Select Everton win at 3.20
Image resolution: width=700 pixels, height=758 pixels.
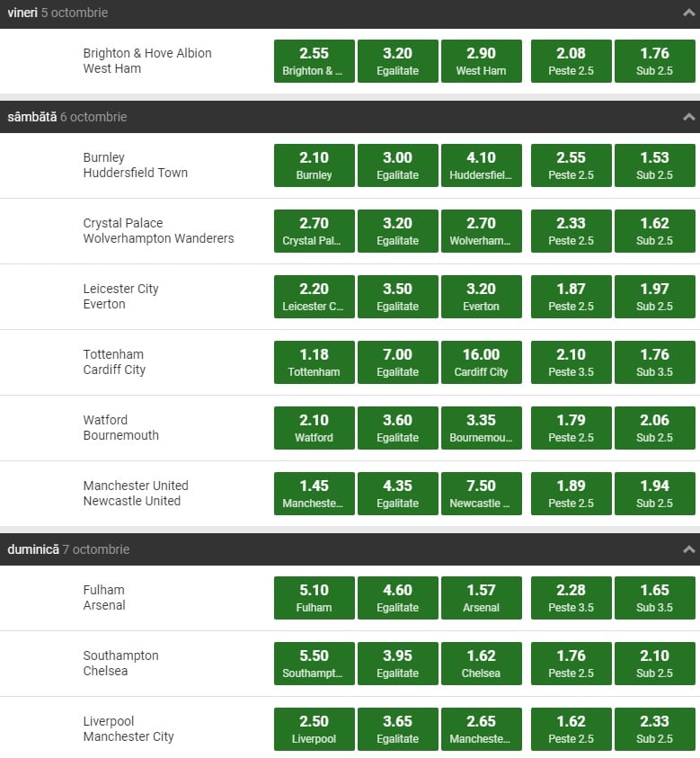(481, 297)
